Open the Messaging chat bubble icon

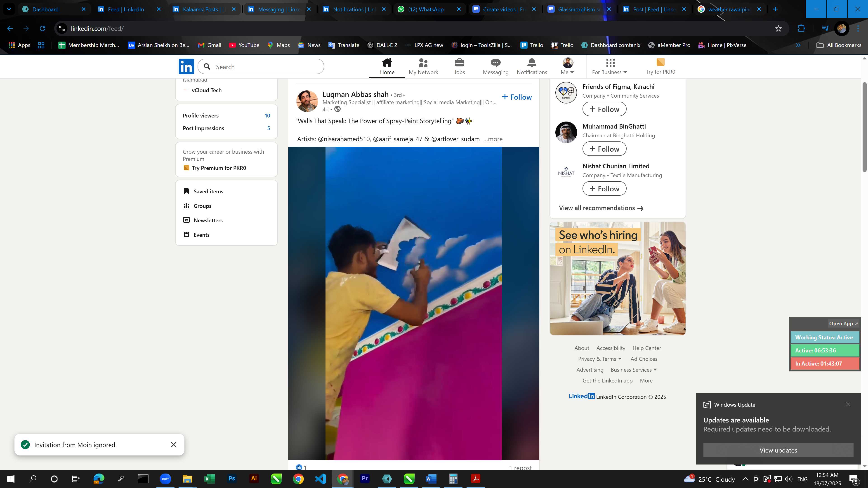tap(495, 66)
